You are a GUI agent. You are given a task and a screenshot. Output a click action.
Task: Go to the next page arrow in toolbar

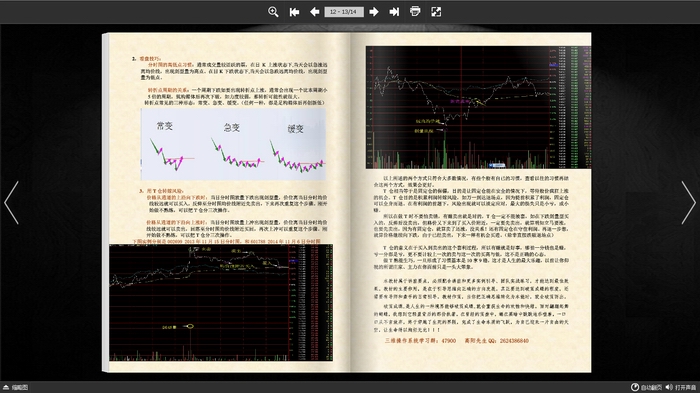pos(374,12)
